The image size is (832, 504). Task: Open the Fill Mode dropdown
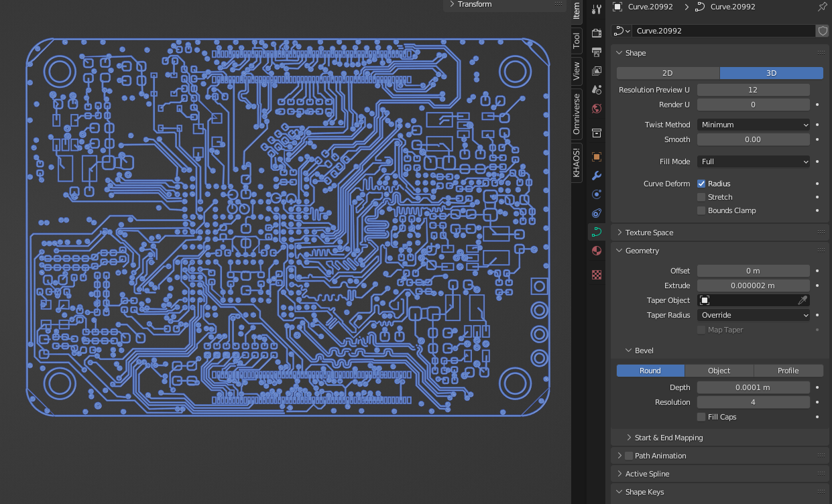click(754, 162)
